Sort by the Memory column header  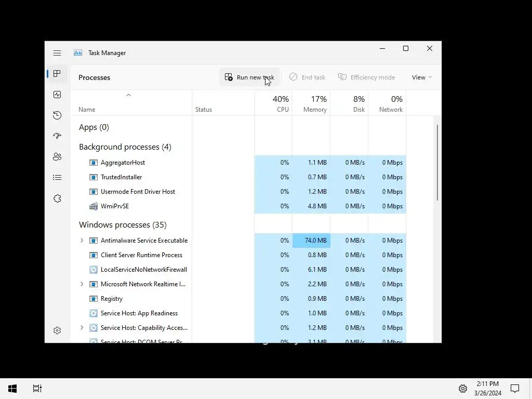(x=311, y=103)
